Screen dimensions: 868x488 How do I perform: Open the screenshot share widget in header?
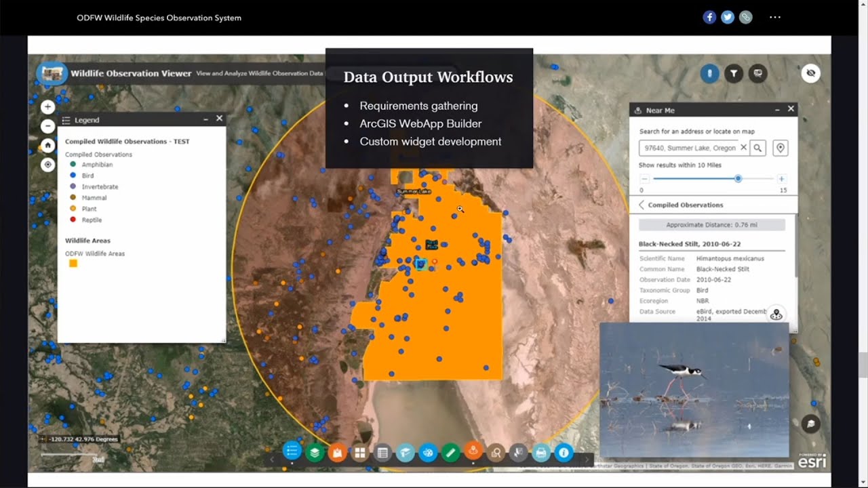coord(757,73)
